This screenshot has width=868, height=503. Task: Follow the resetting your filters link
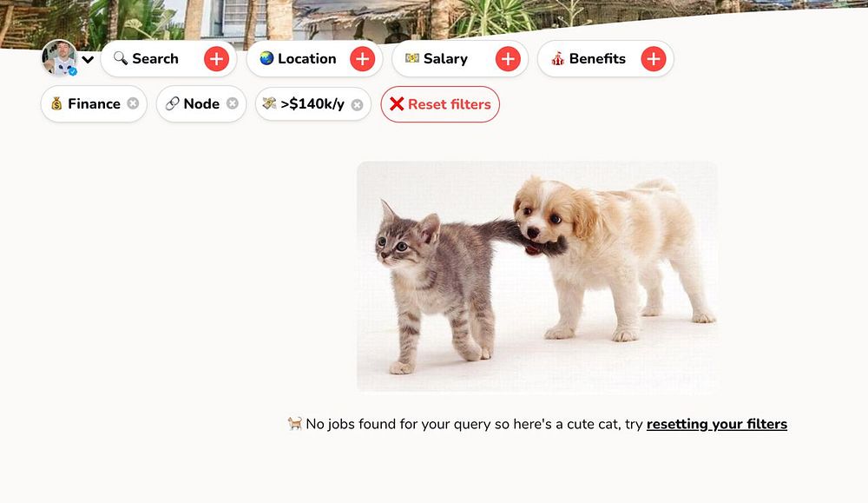click(x=716, y=424)
